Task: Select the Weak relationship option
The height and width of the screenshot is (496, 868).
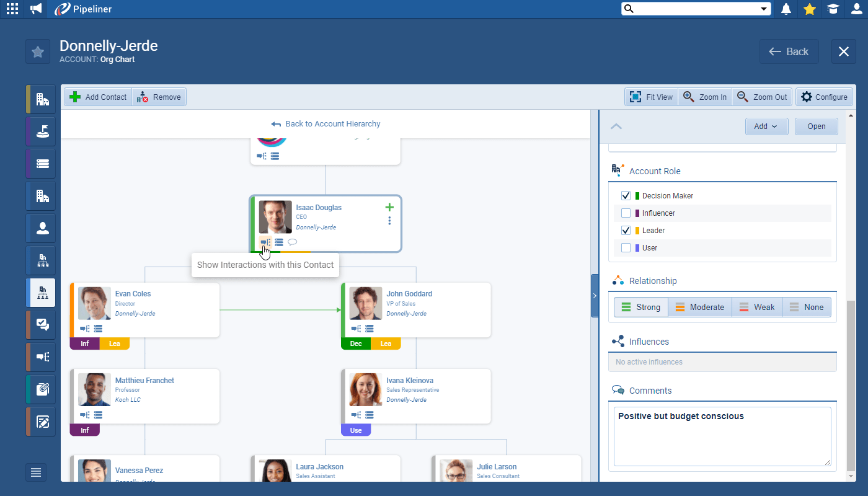Action: pyautogui.click(x=756, y=308)
